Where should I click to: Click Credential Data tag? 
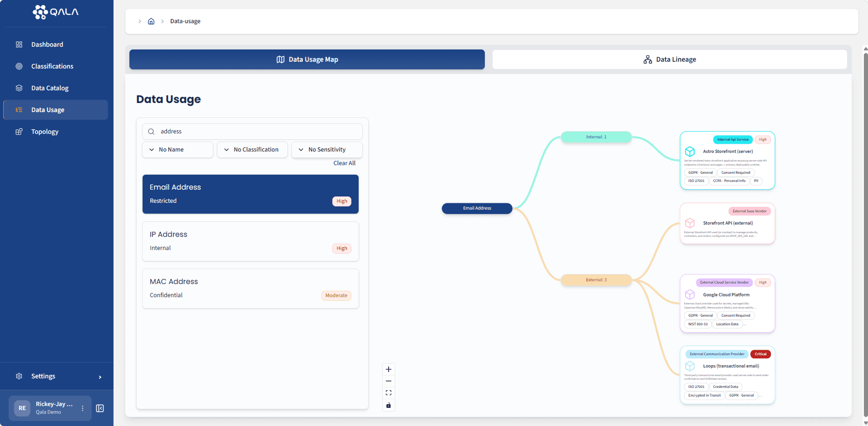point(725,387)
